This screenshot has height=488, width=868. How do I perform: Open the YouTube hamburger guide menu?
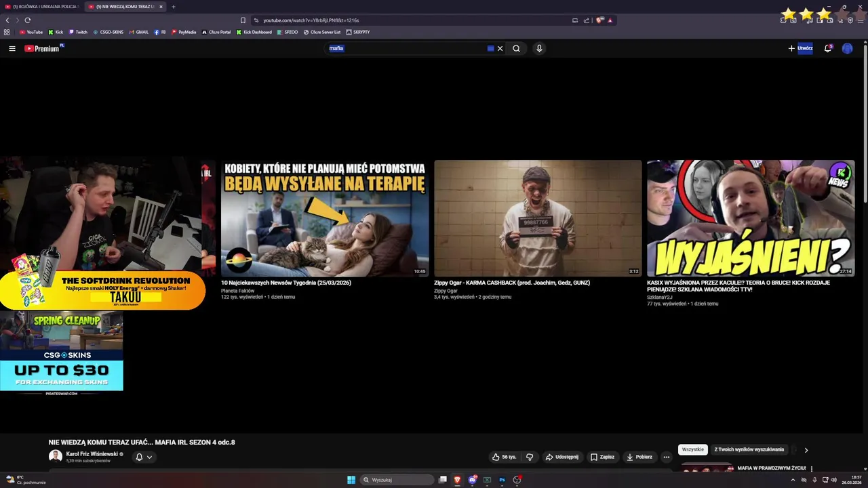point(12,48)
